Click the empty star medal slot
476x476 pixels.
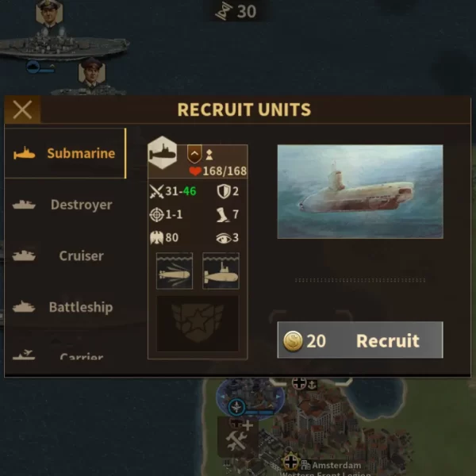pyautogui.click(x=198, y=324)
